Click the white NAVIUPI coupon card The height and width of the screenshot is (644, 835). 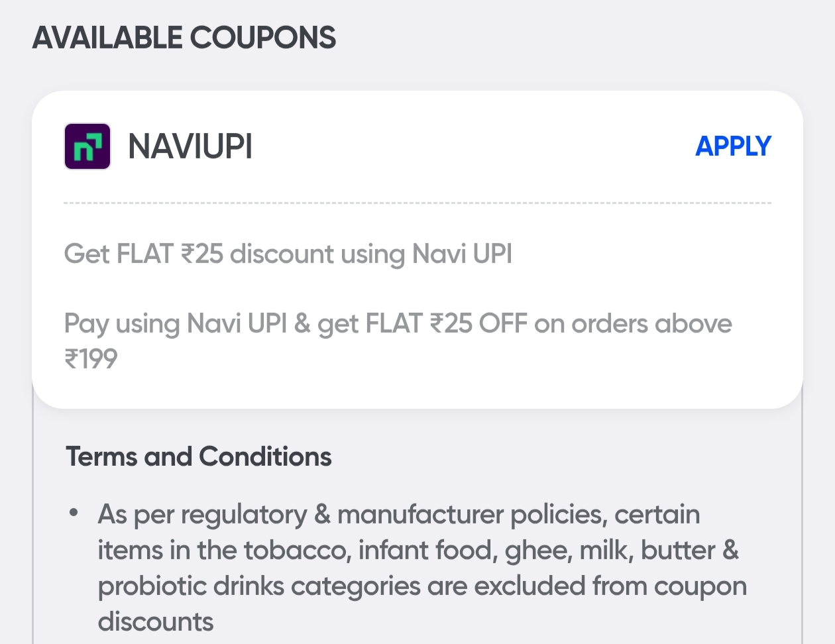pyautogui.click(x=417, y=252)
